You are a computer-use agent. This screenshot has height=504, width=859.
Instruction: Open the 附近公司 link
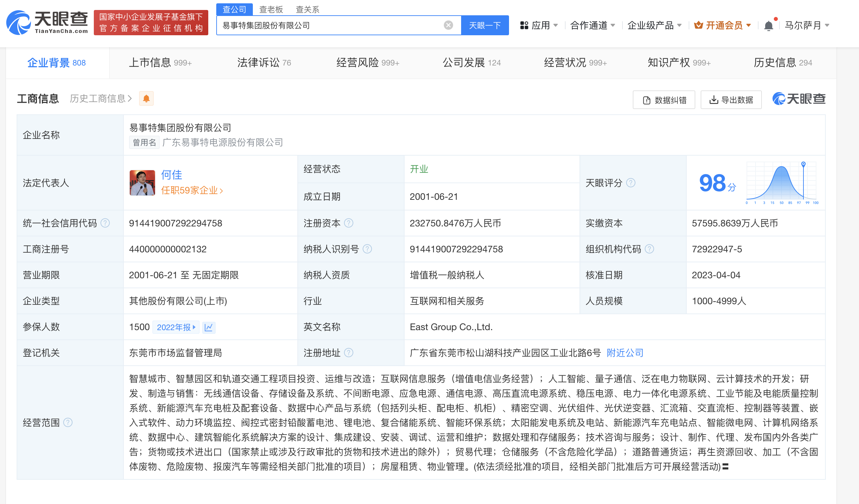(624, 353)
